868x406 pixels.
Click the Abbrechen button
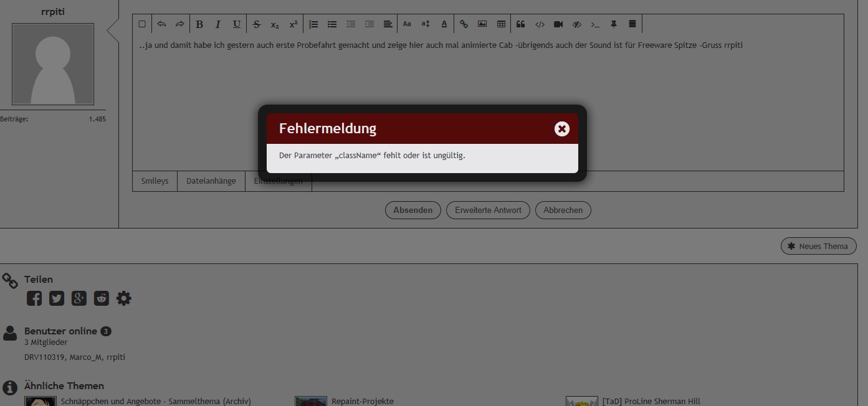click(563, 210)
